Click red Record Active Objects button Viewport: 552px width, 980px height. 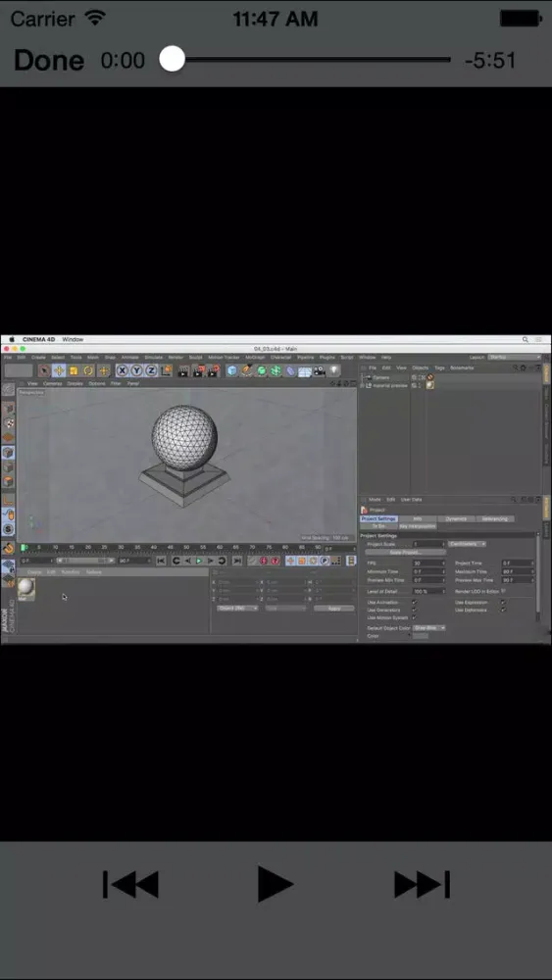tap(263, 561)
